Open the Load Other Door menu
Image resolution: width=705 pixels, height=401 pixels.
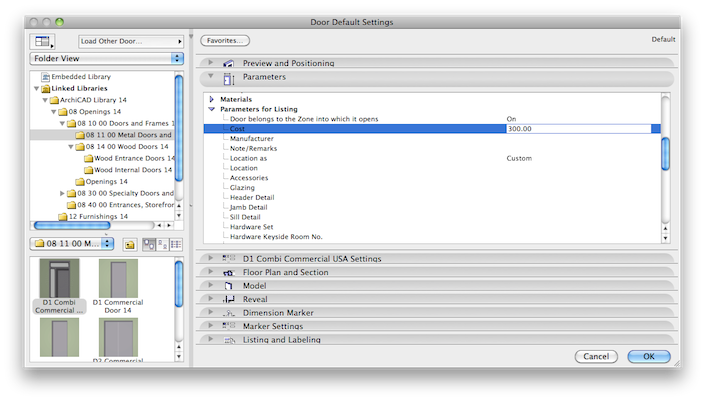coord(131,41)
